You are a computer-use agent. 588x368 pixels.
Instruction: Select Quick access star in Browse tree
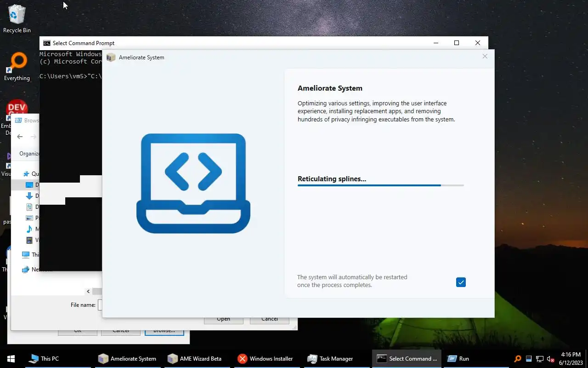coord(26,174)
